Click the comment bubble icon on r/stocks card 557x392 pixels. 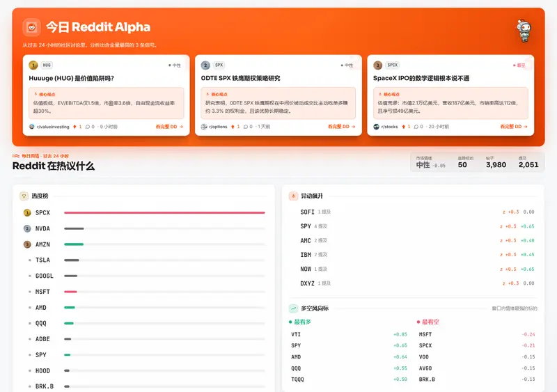tap(416, 127)
